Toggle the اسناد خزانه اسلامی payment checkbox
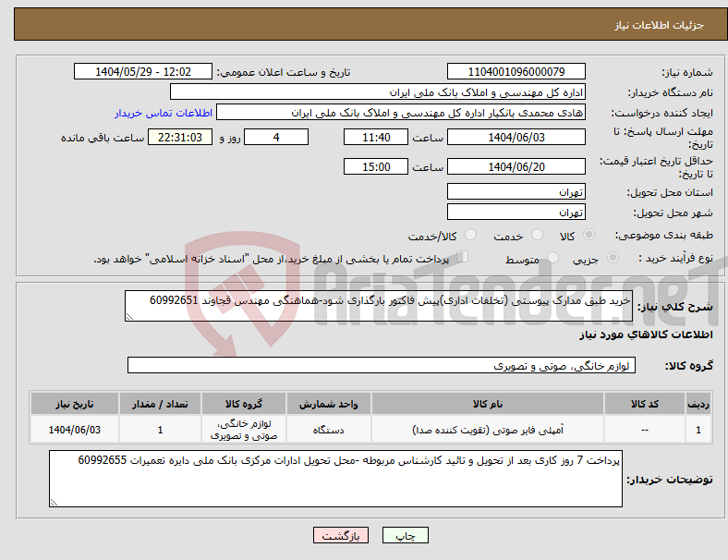This screenshot has height=560, width=728. click(x=462, y=257)
